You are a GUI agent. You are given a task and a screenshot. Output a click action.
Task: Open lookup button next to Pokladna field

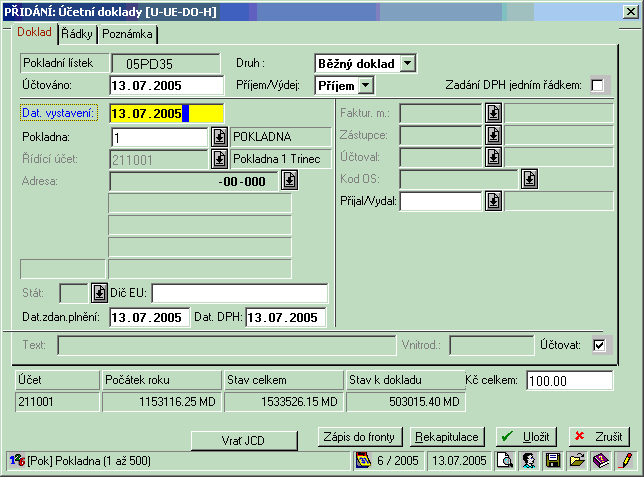[219, 137]
